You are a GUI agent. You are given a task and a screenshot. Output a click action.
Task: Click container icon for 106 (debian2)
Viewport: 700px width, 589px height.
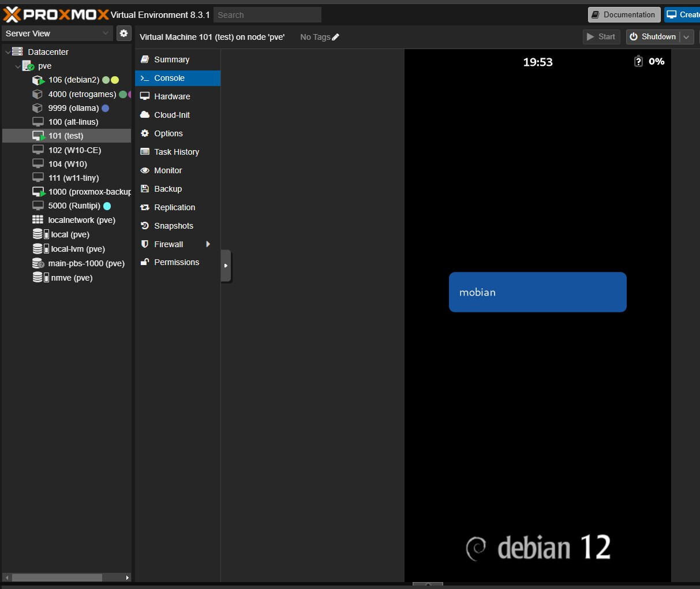coord(38,80)
